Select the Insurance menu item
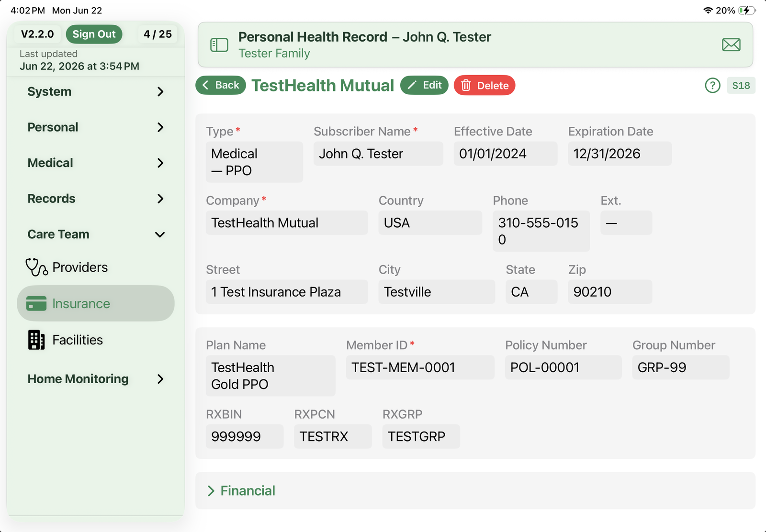 coord(96,304)
